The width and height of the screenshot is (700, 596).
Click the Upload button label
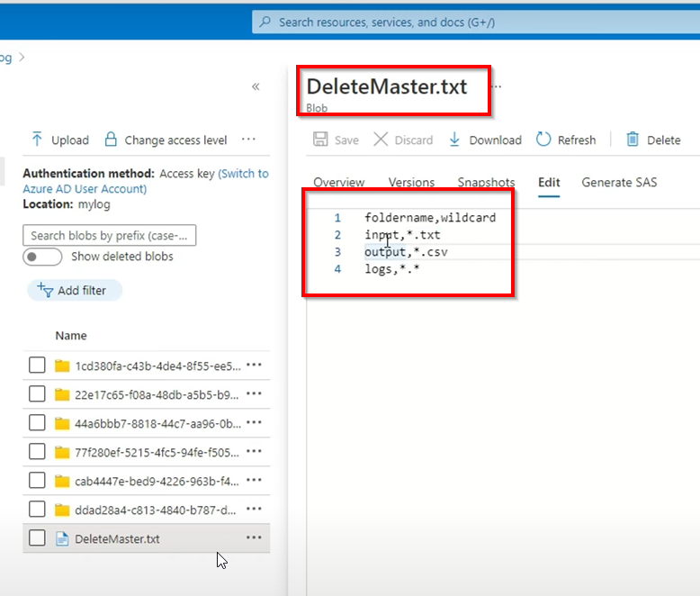(70, 140)
